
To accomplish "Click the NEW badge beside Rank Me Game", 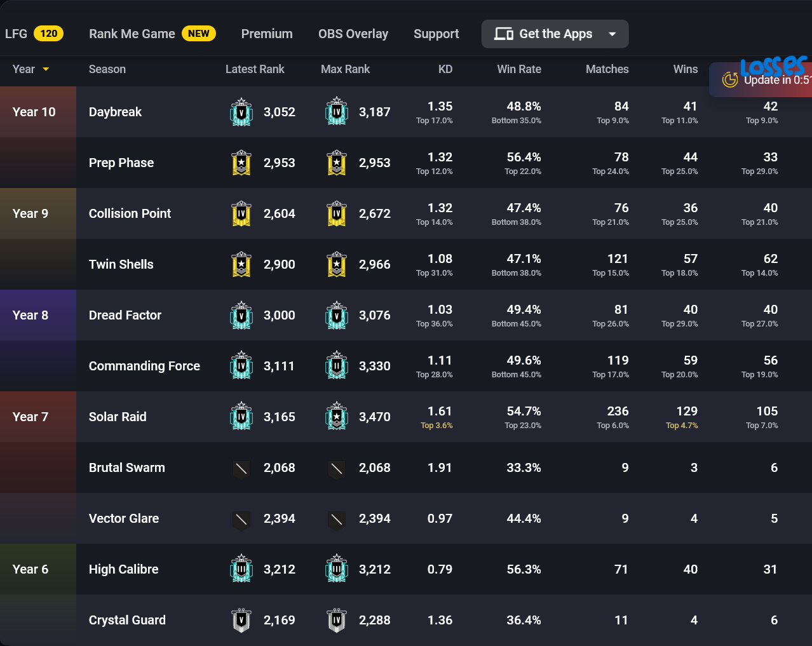I will click(199, 34).
